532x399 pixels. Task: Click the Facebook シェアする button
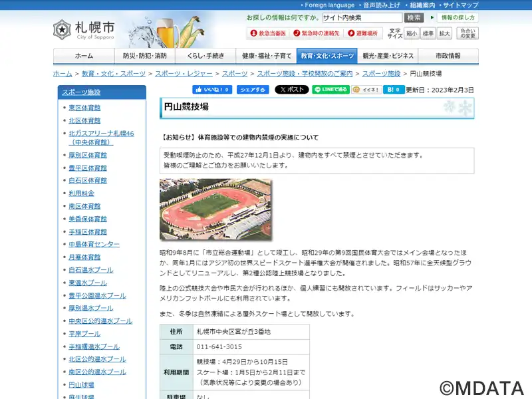pos(253,90)
